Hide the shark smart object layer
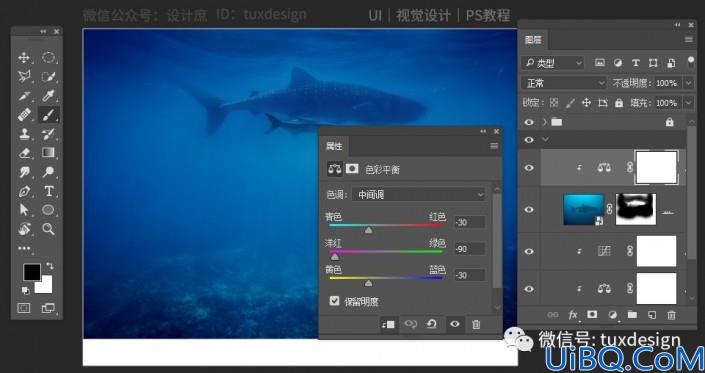This screenshot has height=373, width=705. (x=529, y=209)
